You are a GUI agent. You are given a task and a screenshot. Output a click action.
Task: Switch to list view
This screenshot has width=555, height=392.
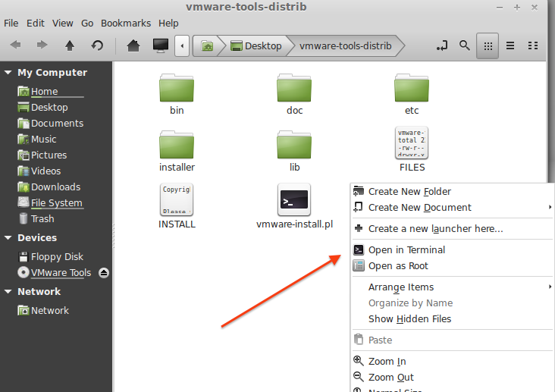510,45
